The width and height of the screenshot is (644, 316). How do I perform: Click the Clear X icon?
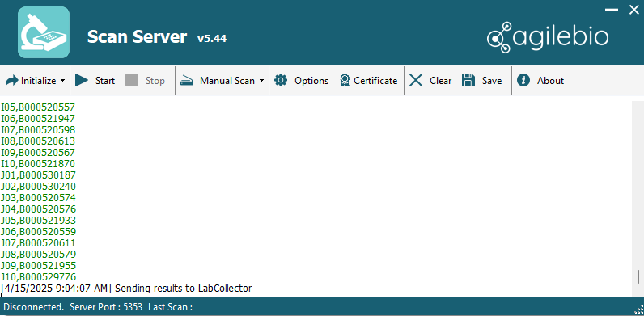(416, 81)
